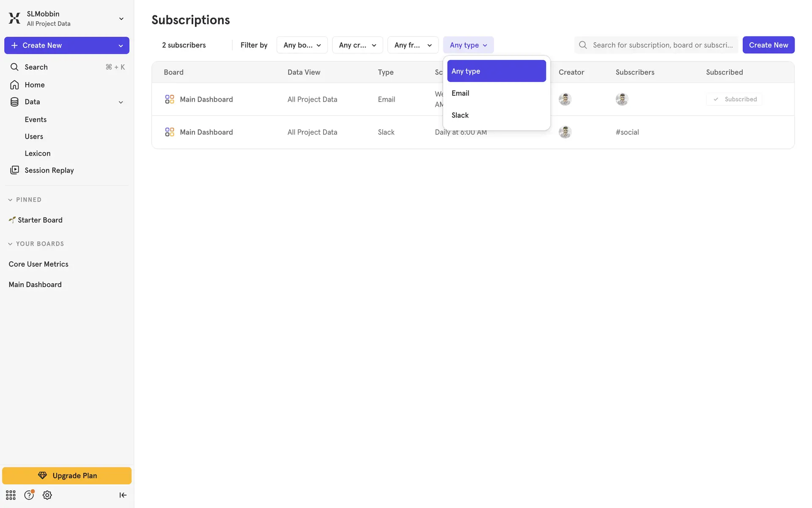Click the help question mark icon

[29, 495]
